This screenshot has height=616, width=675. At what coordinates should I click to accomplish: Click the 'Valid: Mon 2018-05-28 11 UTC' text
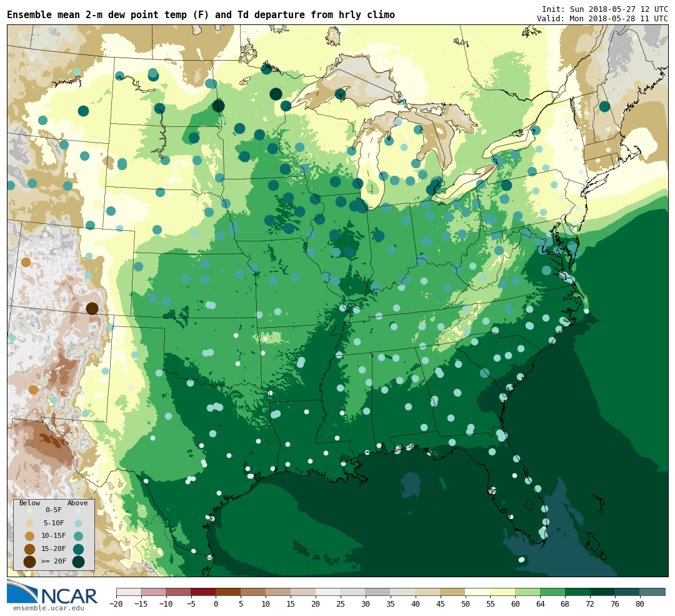602,19
